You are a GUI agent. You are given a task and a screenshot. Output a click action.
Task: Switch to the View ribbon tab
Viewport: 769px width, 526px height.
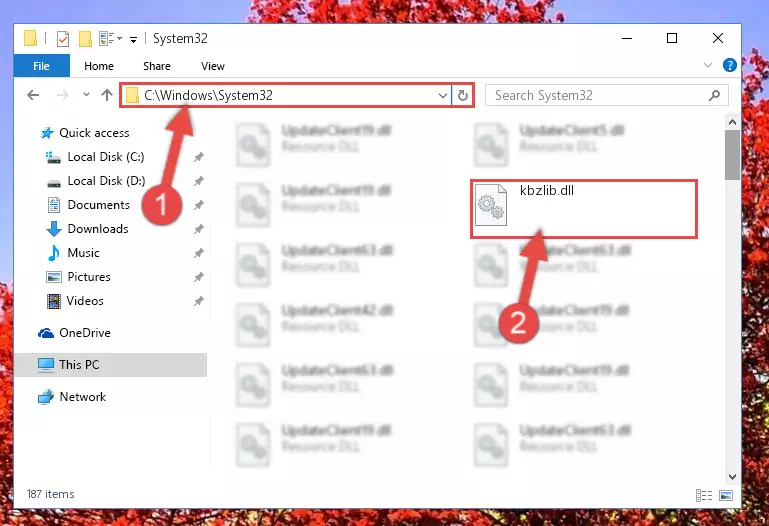click(213, 66)
